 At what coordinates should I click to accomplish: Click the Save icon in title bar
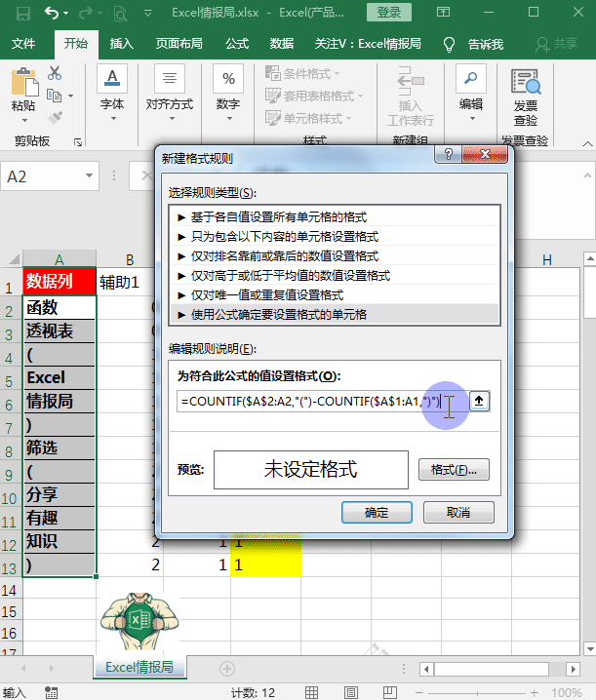[x=23, y=13]
